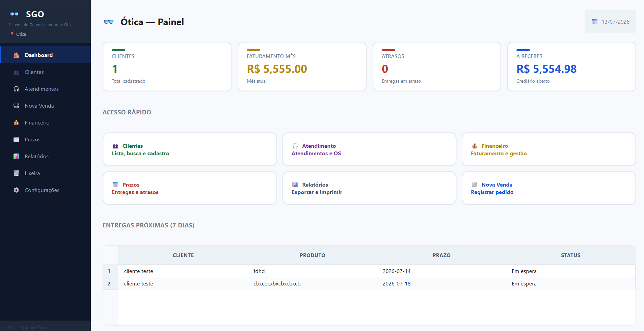The width and height of the screenshot is (644, 331).
Task: Open Relatórios from the sidebar
Action: pyautogui.click(x=46, y=156)
